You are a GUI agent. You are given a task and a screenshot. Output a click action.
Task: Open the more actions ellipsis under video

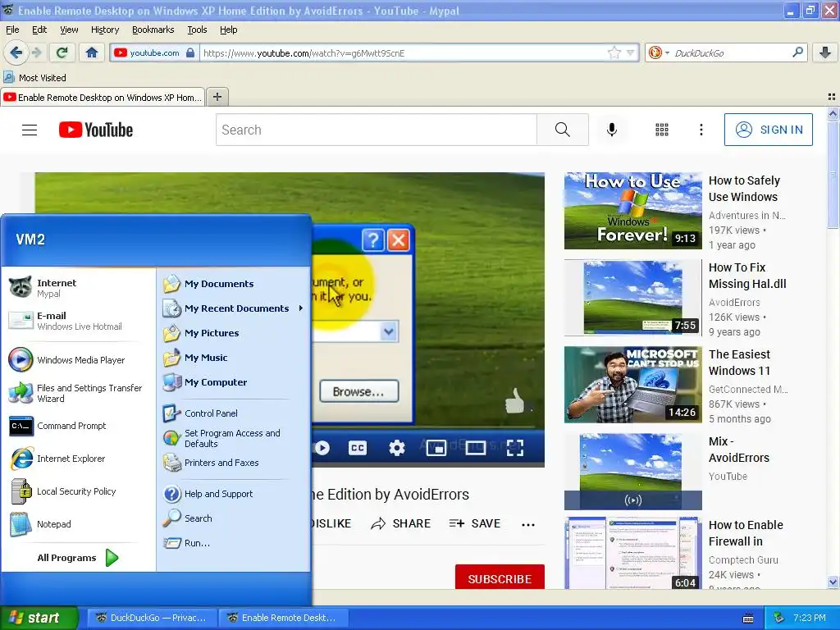(528, 524)
